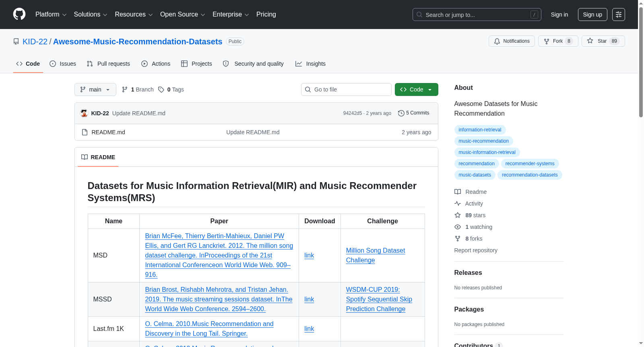644x347 pixels.
Task: Click the MSD row download link
Action: point(309,256)
